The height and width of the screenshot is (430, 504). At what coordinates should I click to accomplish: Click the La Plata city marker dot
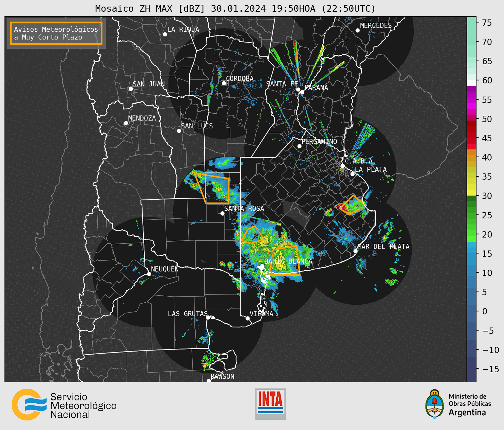353,174
